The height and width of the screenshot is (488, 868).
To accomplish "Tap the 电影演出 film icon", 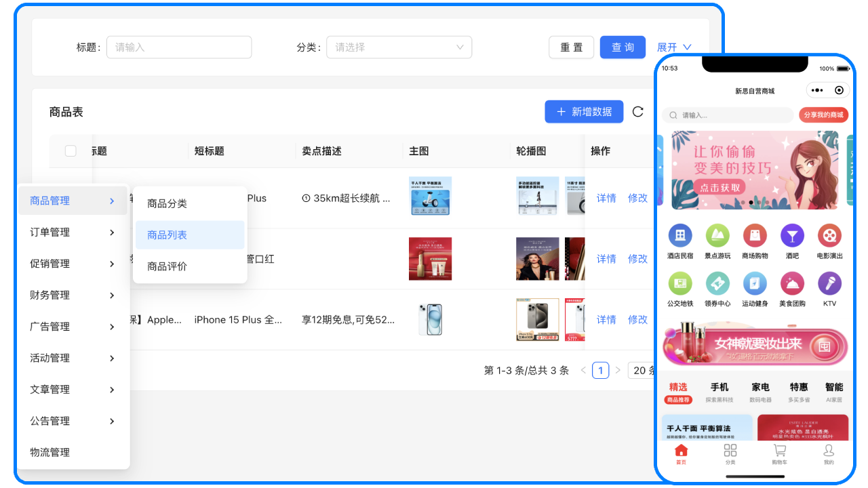I will coord(829,236).
